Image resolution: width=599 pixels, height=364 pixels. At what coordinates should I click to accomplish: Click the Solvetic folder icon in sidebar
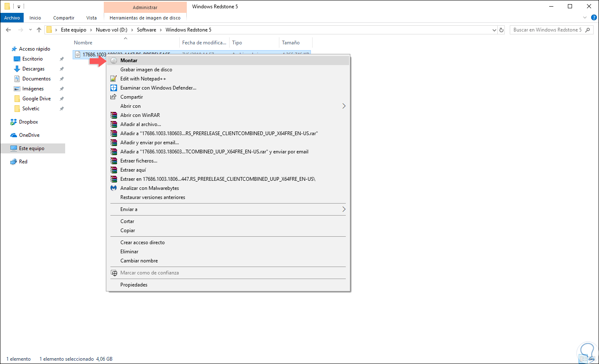[x=17, y=109]
